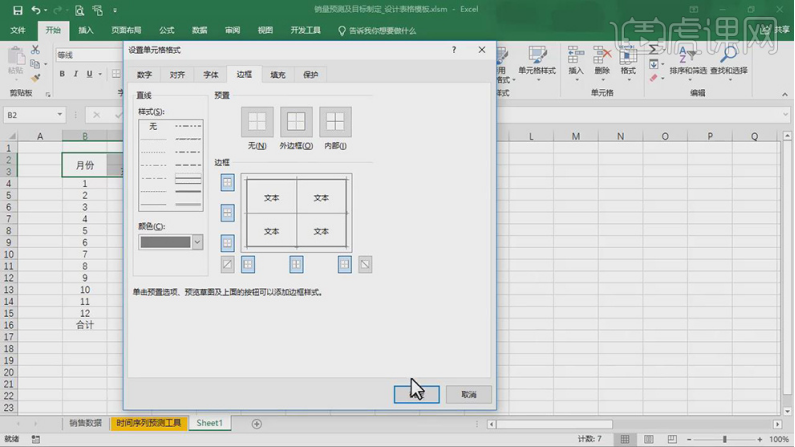Open the Name Box dropdown showing B2

click(59, 115)
